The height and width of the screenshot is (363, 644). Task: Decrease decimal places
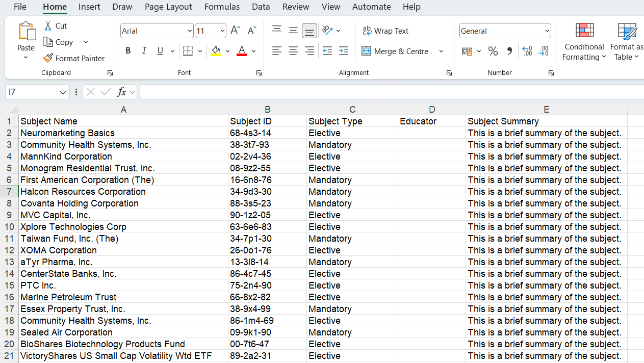[544, 51]
